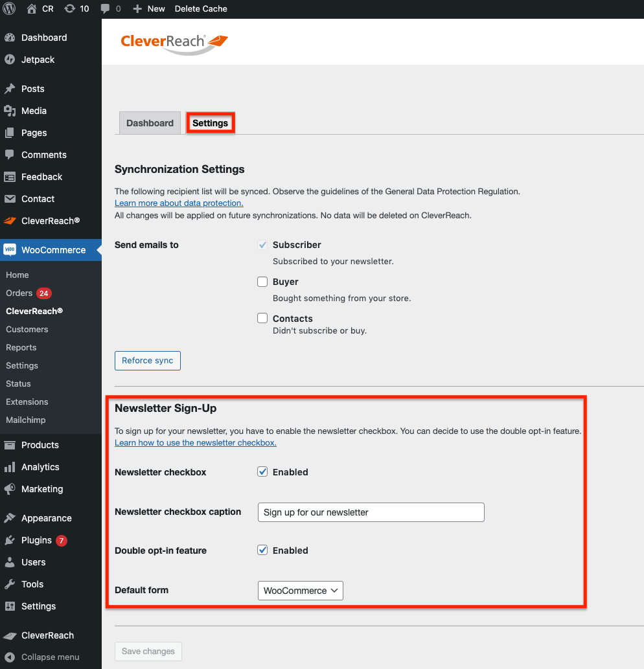
Task: Enable the Buyer checkbox
Action: [262, 282]
